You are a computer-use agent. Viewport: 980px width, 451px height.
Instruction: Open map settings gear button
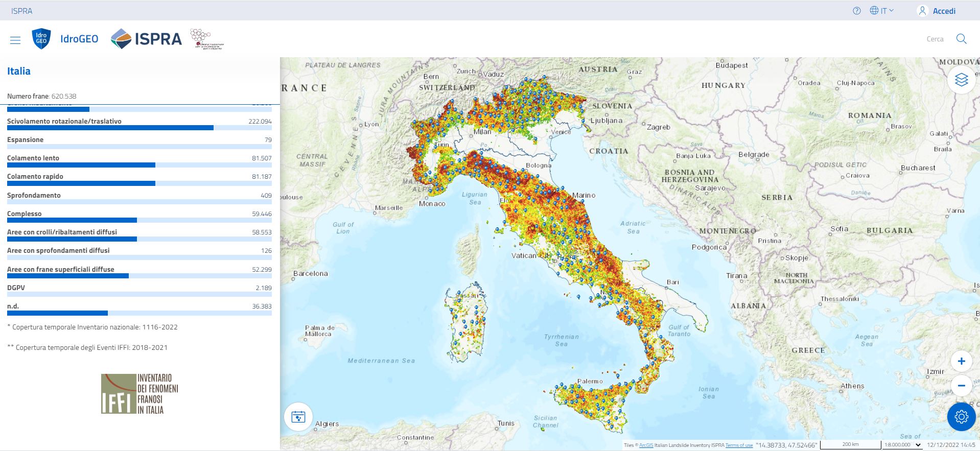pyautogui.click(x=961, y=417)
